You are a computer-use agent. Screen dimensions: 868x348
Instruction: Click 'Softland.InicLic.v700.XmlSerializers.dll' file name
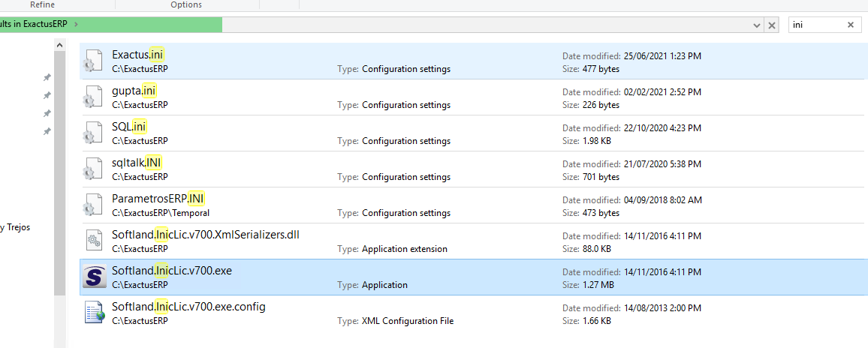[206, 235]
